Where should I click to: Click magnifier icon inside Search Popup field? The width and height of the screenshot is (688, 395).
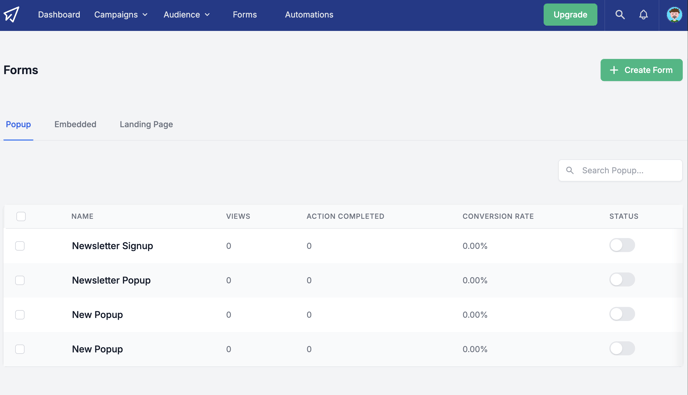[570, 170]
